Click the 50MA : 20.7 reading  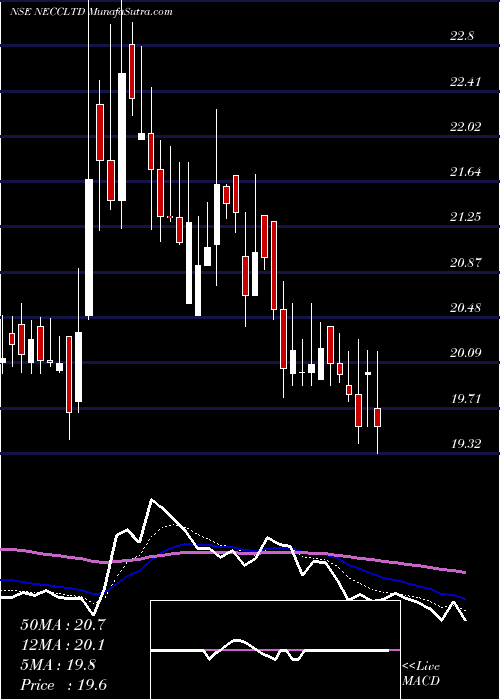coord(63,624)
